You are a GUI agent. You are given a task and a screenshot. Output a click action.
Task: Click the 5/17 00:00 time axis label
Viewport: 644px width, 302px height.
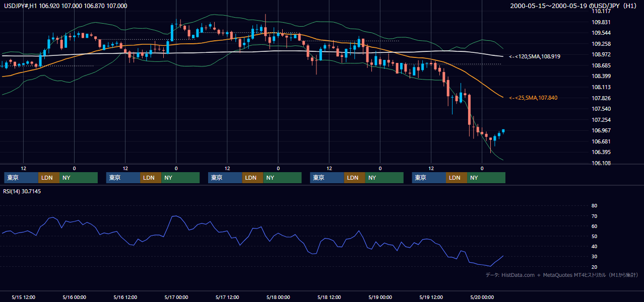(176, 297)
